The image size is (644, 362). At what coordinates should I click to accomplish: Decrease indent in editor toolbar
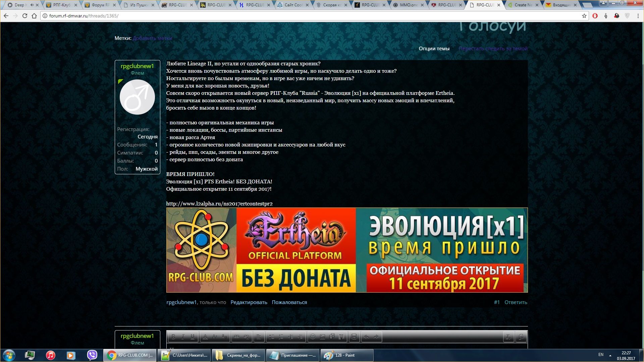click(x=291, y=337)
